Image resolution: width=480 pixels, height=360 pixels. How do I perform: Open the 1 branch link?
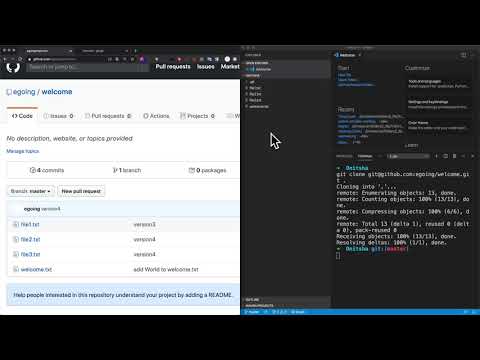(127, 170)
